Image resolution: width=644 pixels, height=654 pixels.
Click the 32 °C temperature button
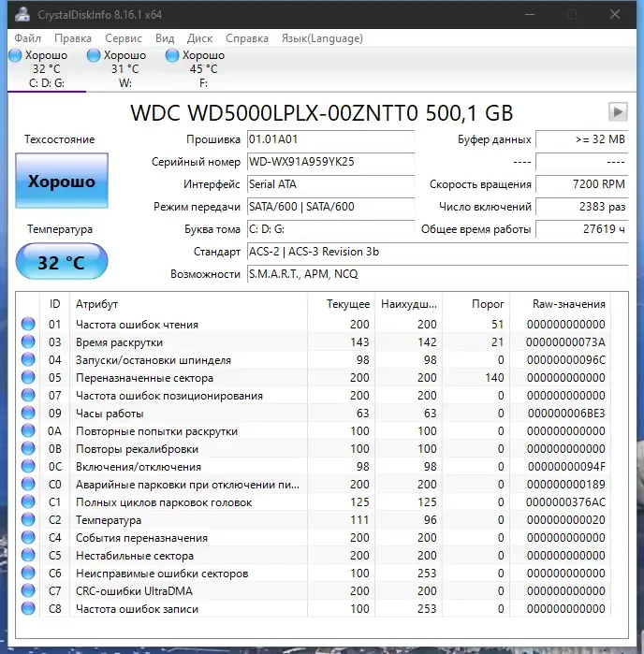62,262
